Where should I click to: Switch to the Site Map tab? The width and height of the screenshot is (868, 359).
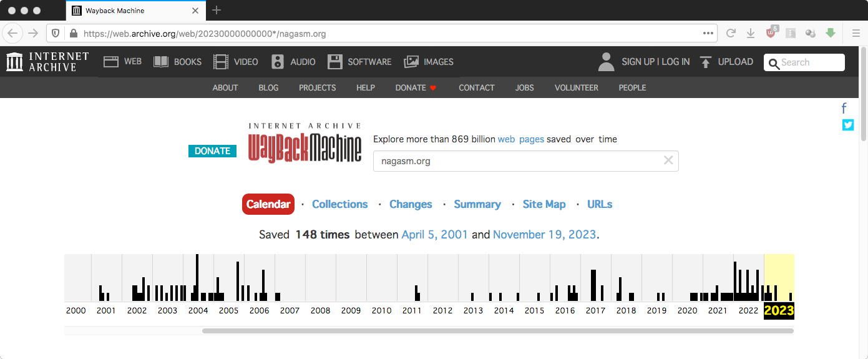click(544, 204)
